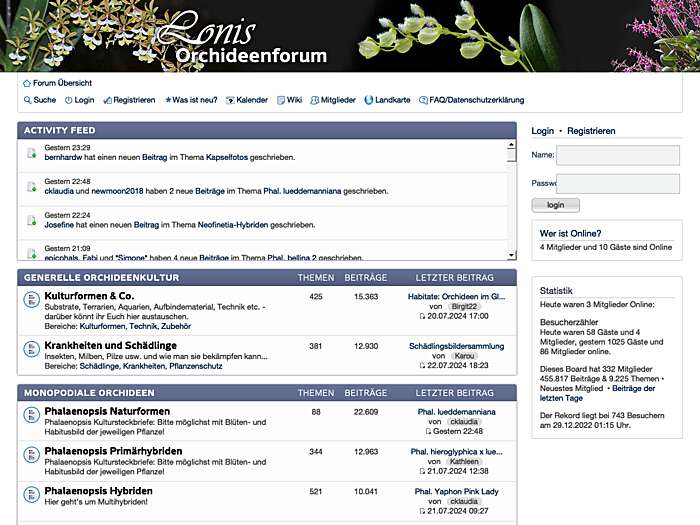
Task: Click the Login icon in navigation bar
Action: [x=69, y=100]
